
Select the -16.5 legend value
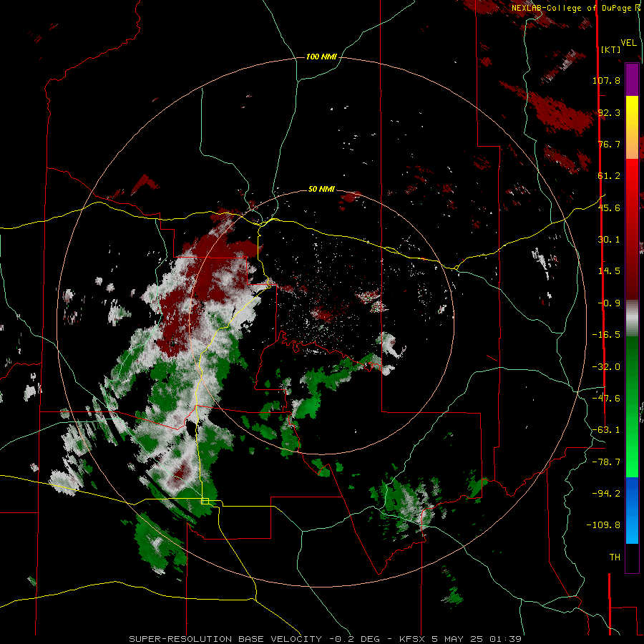point(606,335)
